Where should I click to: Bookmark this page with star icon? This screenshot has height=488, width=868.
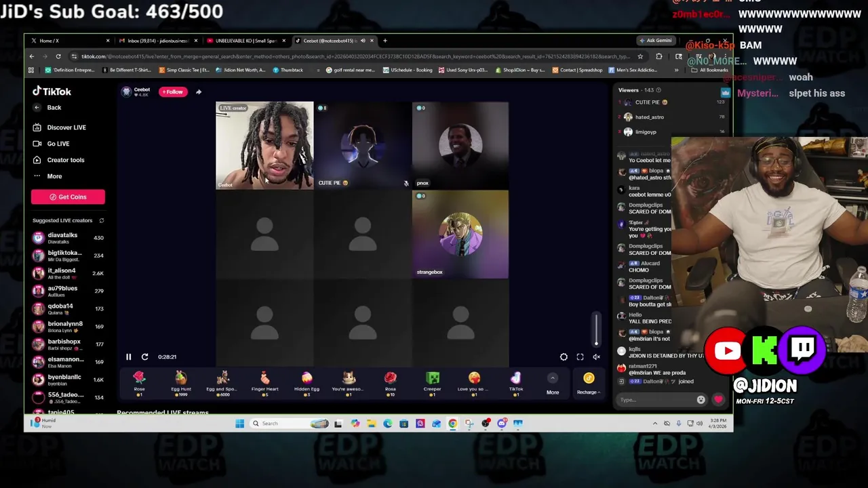tap(640, 56)
